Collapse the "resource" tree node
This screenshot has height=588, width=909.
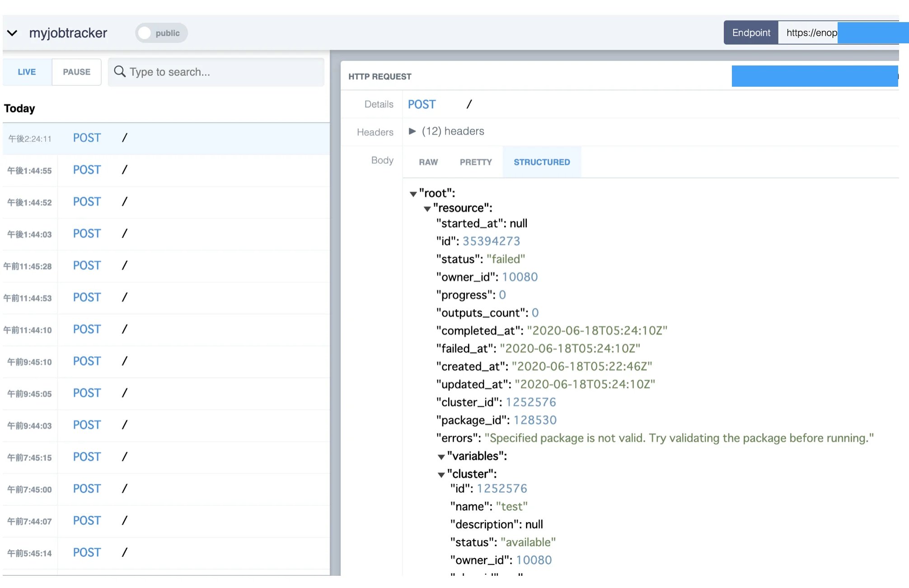(x=427, y=209)
